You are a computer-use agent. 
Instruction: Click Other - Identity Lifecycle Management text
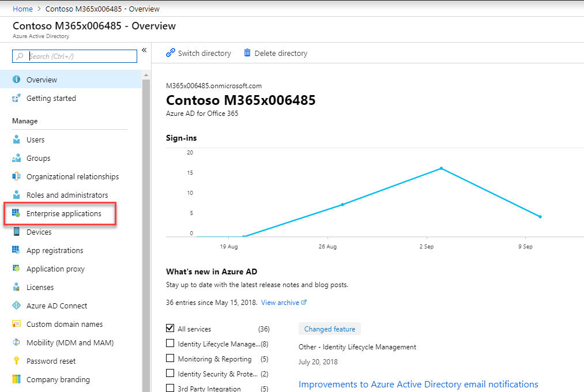click(x=357, y=347)
